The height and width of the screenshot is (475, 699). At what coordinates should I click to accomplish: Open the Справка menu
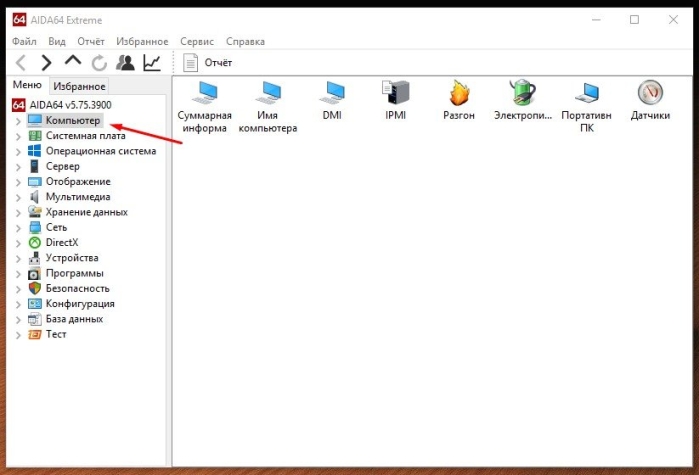coord(245,41)
